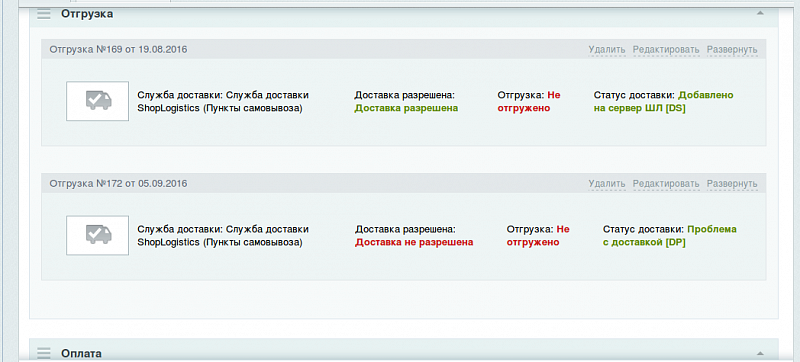Collapse the Оплата section with its arrow
This screenshot has height=362, width=800.
[x=760, y=353]
